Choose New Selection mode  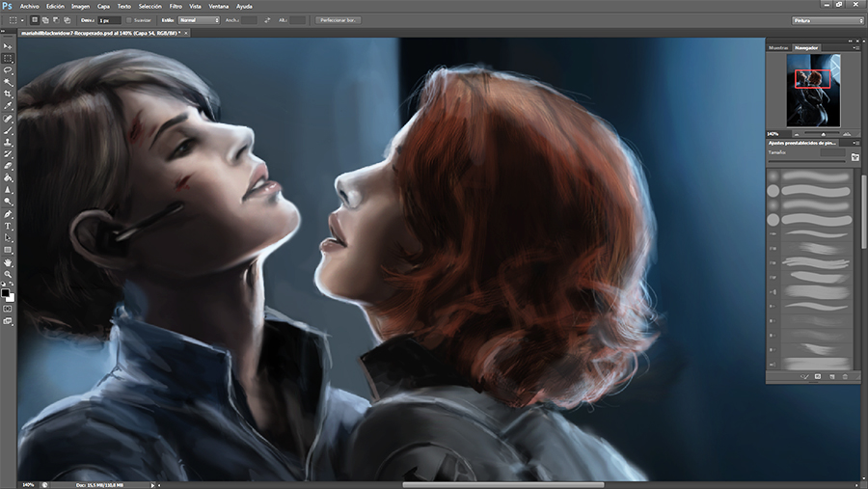pos(35,20)
